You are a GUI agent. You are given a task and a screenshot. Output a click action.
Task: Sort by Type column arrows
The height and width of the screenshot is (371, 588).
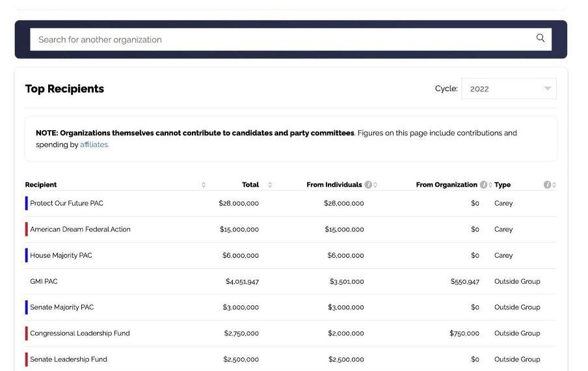click(554, 185)
